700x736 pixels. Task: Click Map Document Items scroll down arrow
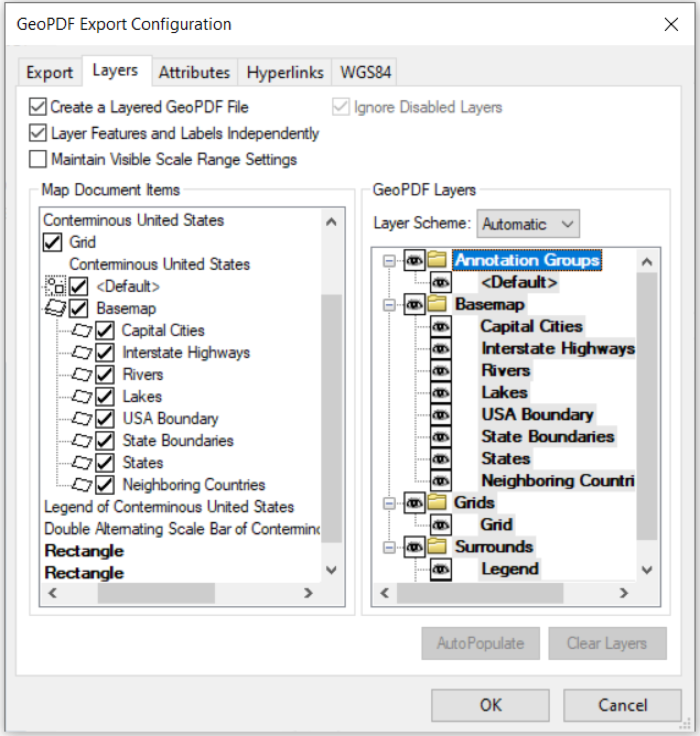tap(331, 570)
